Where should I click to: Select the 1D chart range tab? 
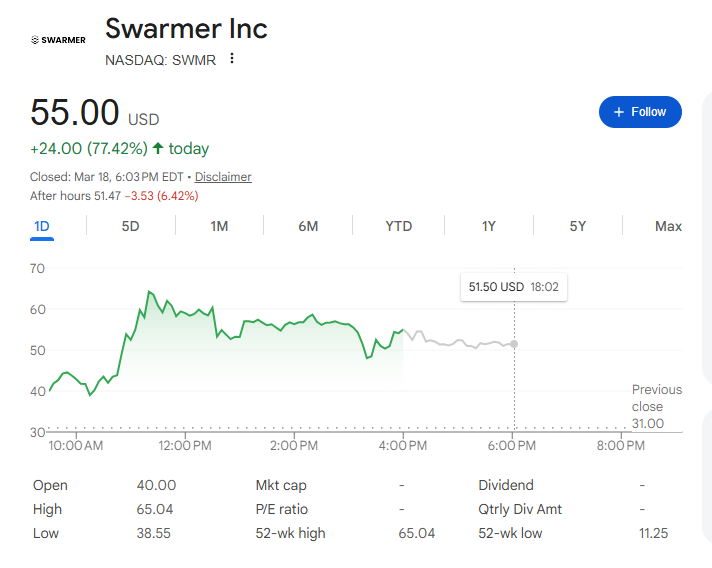(42, 226)
